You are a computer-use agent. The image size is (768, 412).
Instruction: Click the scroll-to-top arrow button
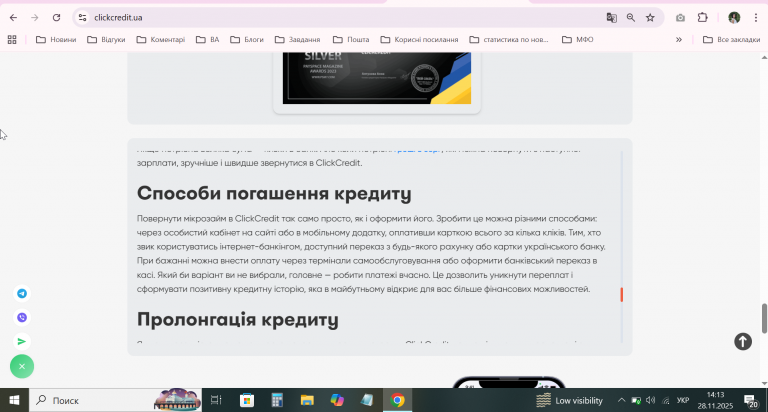click(x=743, y=341)
